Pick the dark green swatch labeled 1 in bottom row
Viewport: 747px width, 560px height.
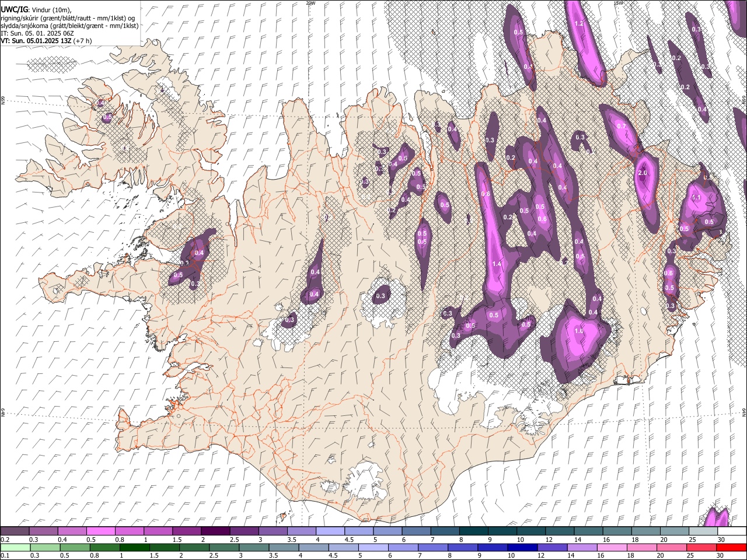135,547
